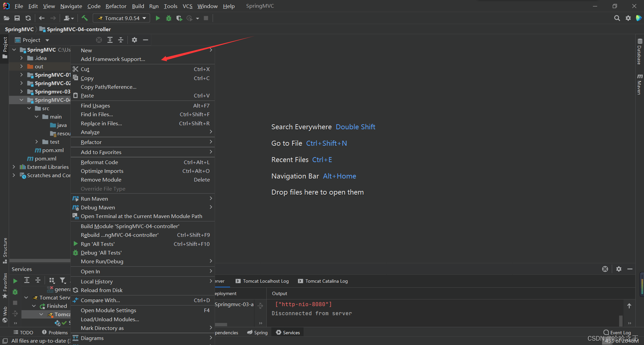Screen dimensions: 644x345
Task: Choose Remove Module from the context menu
Action: coord(143,180)
